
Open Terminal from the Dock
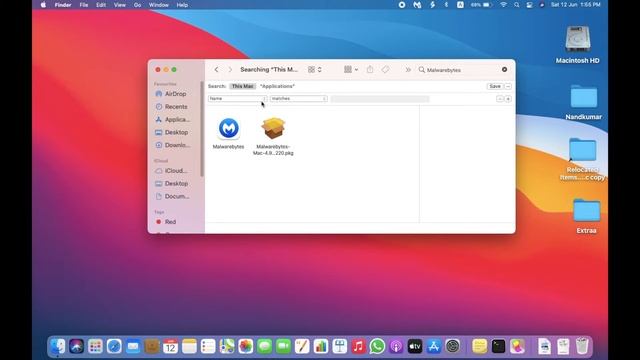[498, 347]
